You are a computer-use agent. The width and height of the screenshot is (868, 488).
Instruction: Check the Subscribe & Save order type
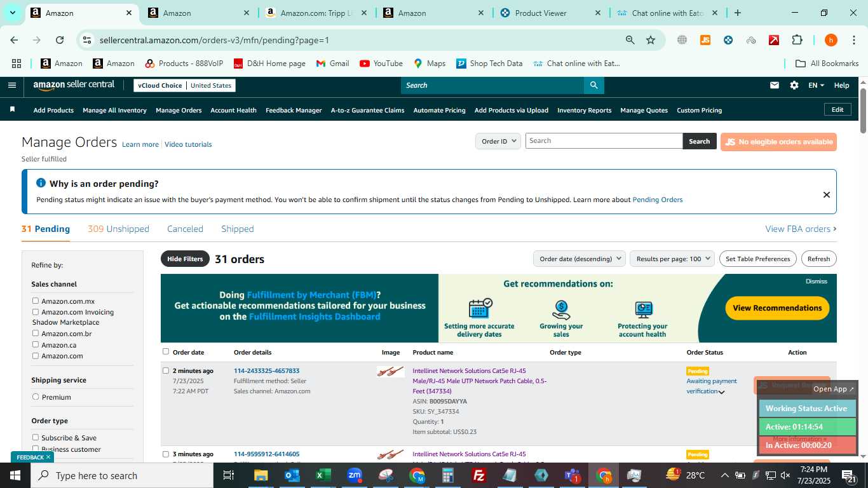(36, 437)
